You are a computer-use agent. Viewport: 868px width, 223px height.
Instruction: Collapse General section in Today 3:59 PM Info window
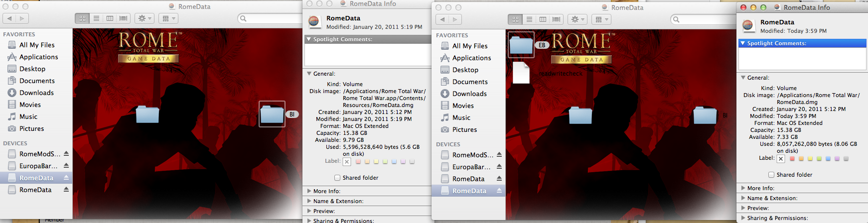[743, 78]
